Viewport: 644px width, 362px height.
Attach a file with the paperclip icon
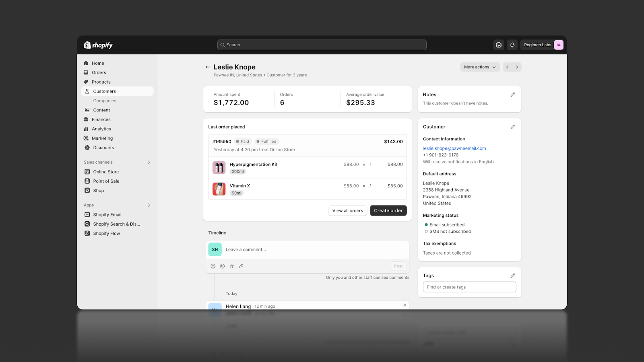[241, 266]
